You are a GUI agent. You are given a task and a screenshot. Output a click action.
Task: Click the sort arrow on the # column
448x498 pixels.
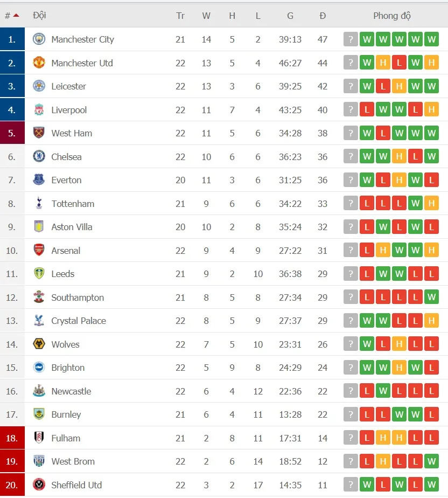point(16,15)
